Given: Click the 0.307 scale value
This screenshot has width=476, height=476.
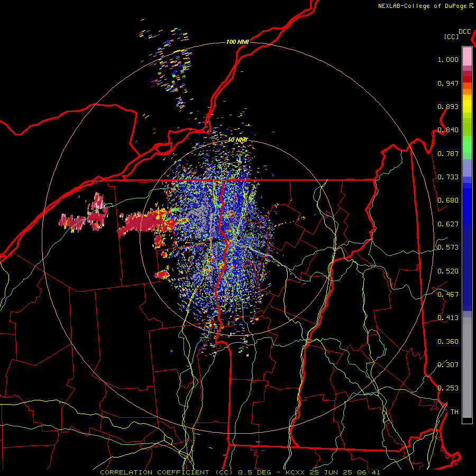Looking at the screenshot, I should (448, 364).
